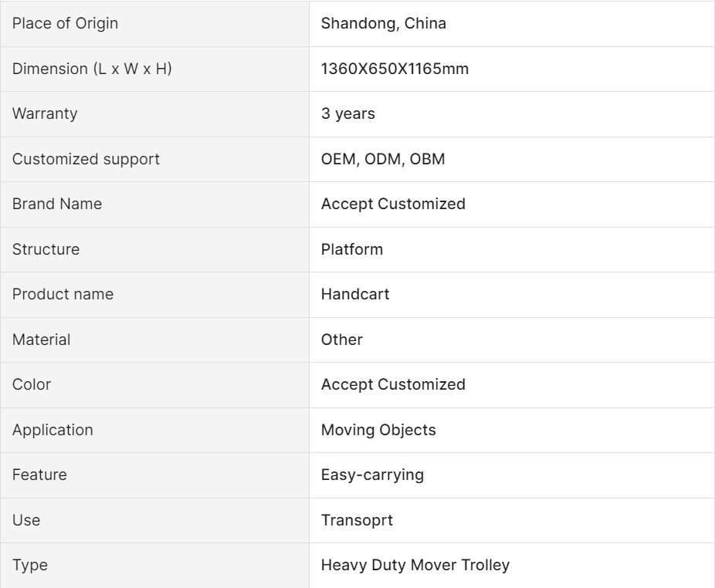The width and height of the screenshot is (715, 588).
Task: Click the Dimension (L x W x H) label
Action: pyautogui.click(x=92, y=69)
